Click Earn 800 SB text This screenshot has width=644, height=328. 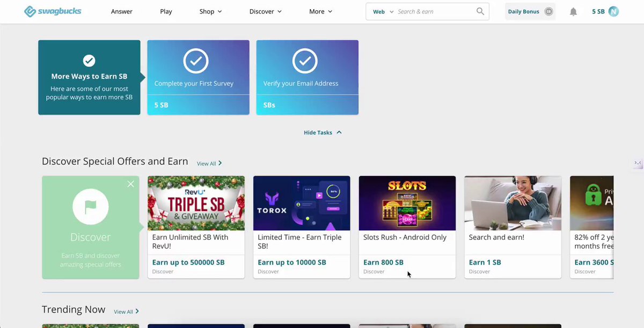tap(383, 263)
